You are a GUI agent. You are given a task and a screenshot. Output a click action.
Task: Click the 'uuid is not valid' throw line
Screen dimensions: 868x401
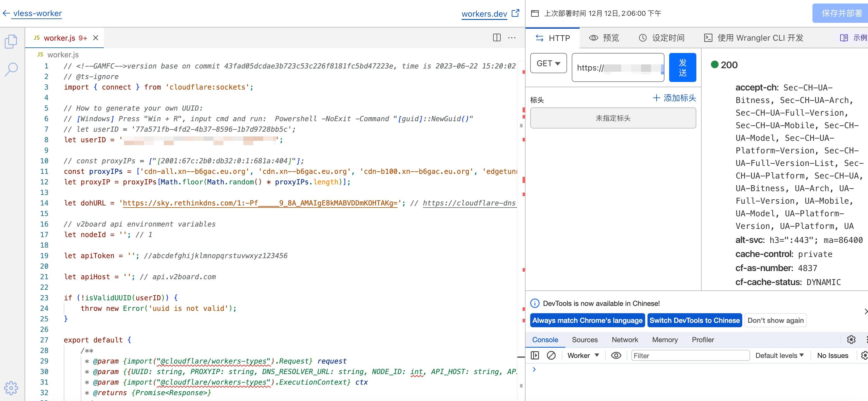click(x=159, y=308)
